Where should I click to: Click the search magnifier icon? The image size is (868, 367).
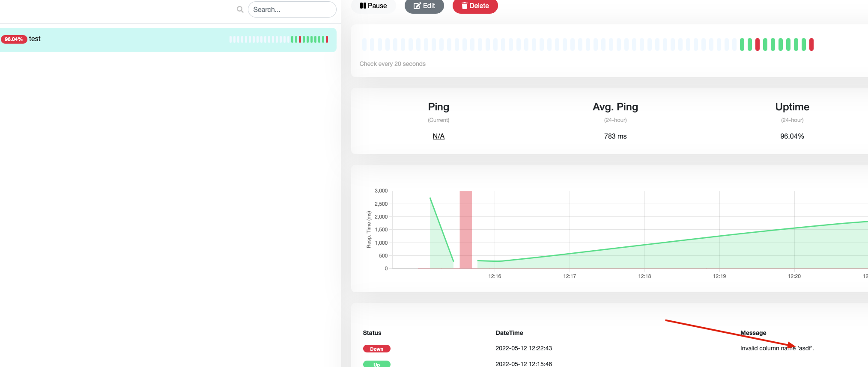(240, 9)
